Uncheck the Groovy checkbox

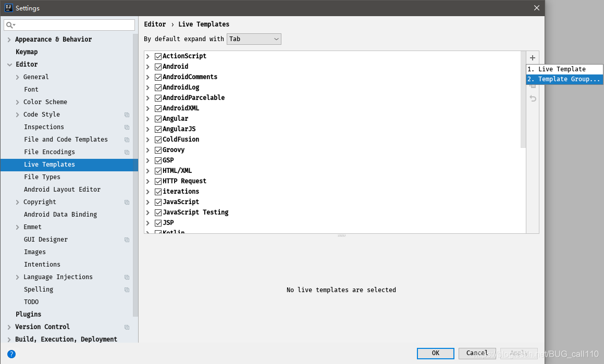click(x=158, y=149)
